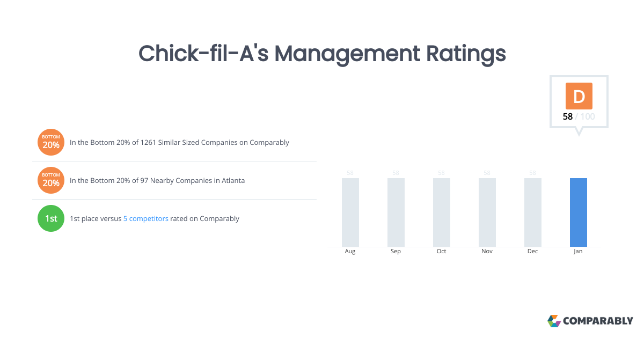Click the 58 / 100 score text

pyautogui.click(x=579, y=116)
